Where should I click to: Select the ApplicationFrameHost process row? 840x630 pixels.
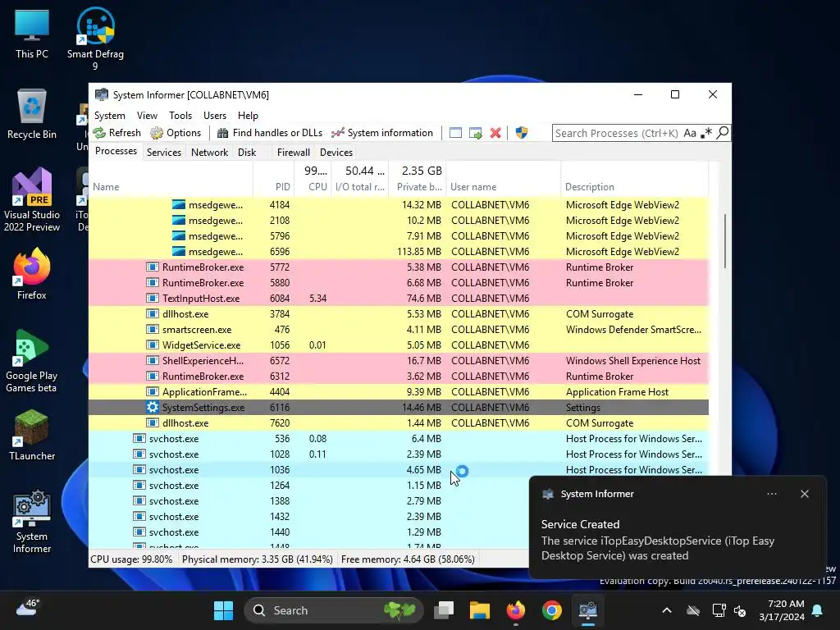click(399, 392)
